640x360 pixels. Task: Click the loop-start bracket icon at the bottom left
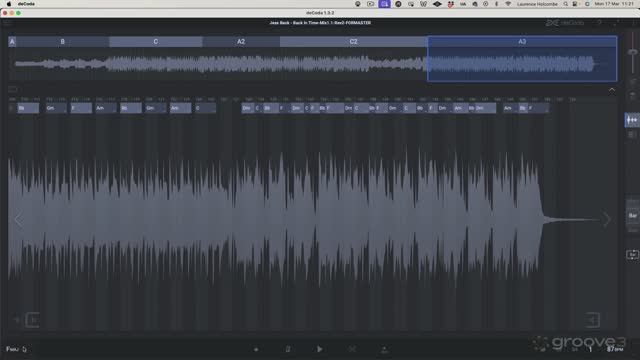click(x=32, y=320)
